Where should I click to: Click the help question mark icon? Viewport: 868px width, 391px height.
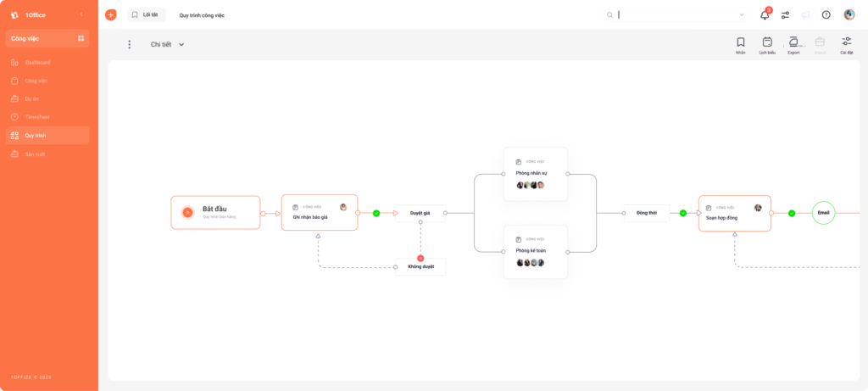[x=826, y=15]
